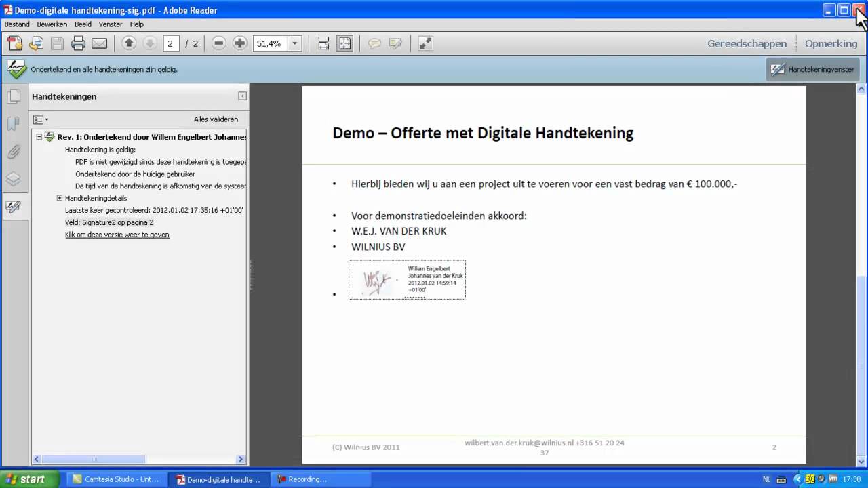868x488 pixels.
Task: Open the page thumbnails sidebar icon
Action: point(14,97)
